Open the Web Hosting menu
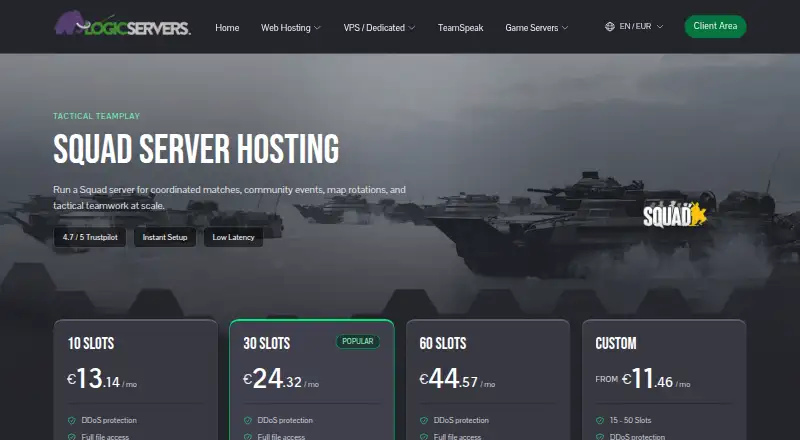The width and height of the screenshot is (800, 440). (291, 28)
